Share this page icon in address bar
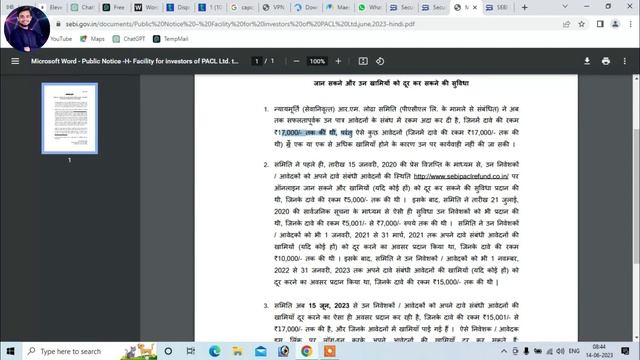 pos(567,24)
